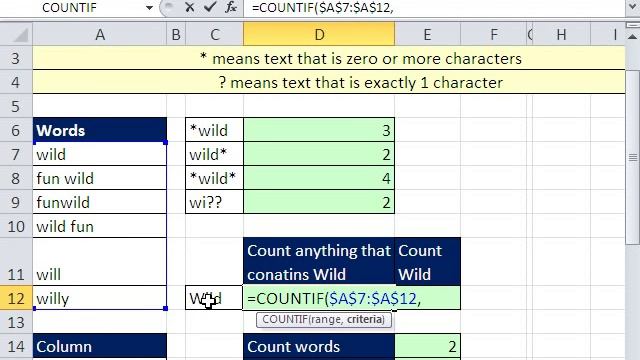Click the cell showing 2 beside 'Count words'

427,347
